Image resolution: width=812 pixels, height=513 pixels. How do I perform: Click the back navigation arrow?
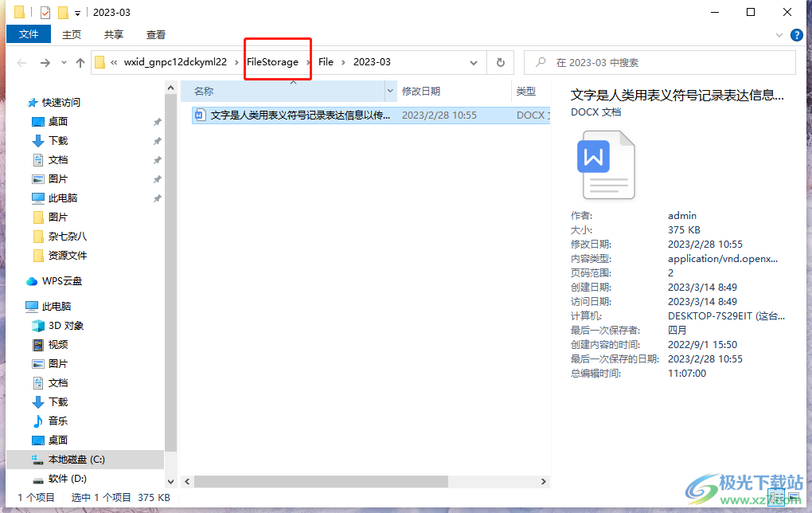tap(21, 63)
